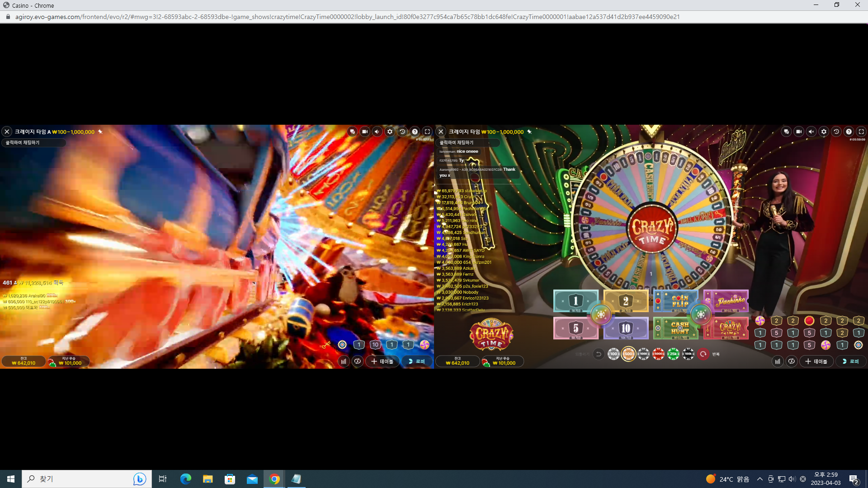868x488 pixels.
Task: Bet on Pachinko bonus game
Action: (x=726, y=301)
